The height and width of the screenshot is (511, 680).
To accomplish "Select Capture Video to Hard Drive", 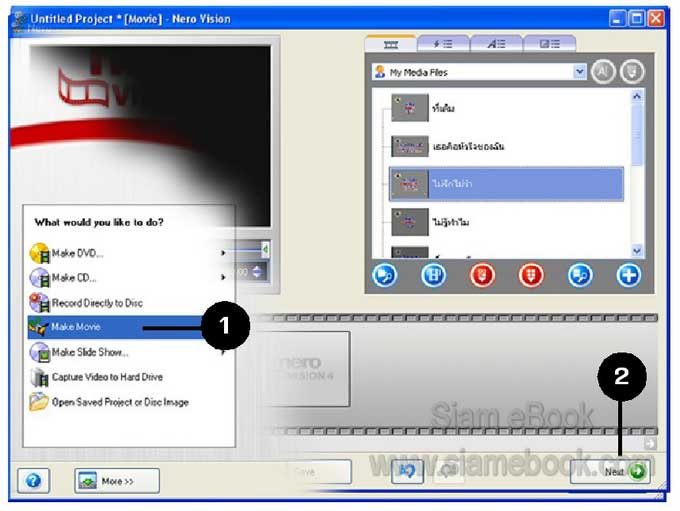I will [x=128, y=377].
